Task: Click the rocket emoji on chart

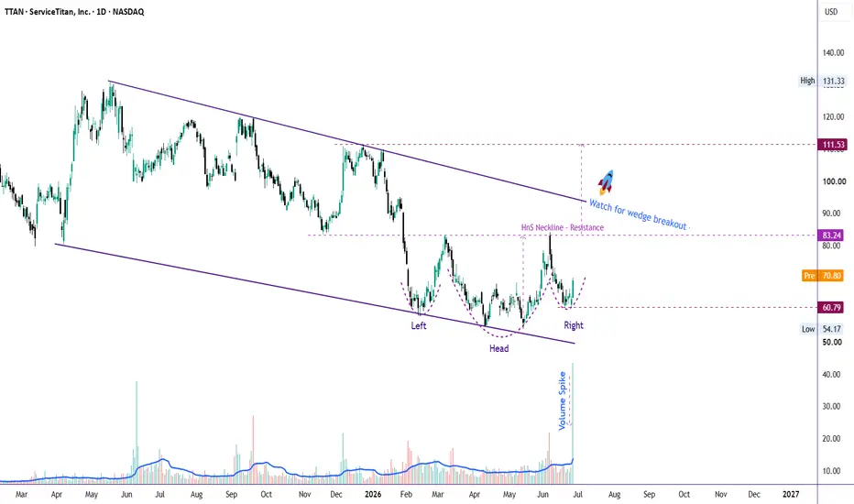Action: point(606,182)
